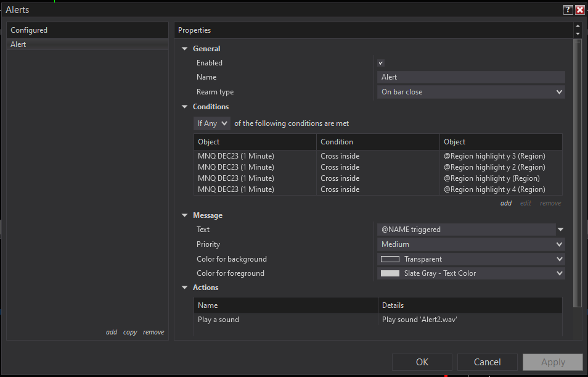The width and height of the screenshot is (588, 377).
Task: Select the Region highlight y 3 condition row
Action: click(377, 156)
